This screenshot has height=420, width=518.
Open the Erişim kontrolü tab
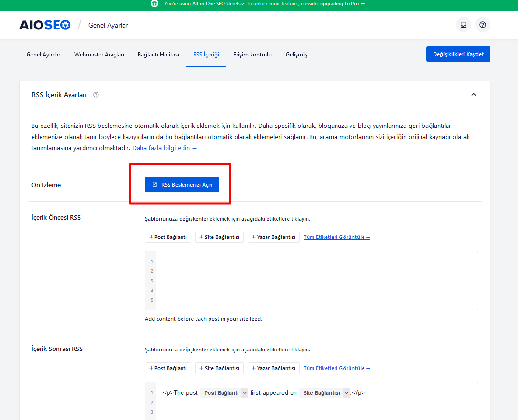point(252,55)
